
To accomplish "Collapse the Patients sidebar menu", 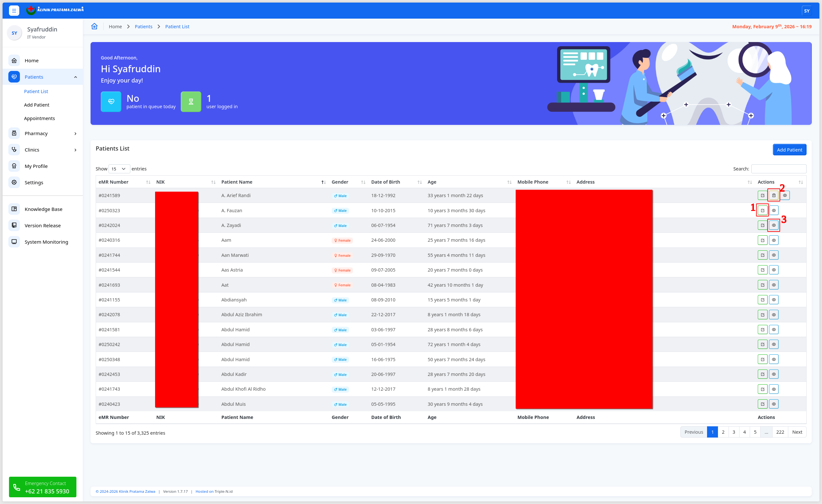I will tap(75, 77).
